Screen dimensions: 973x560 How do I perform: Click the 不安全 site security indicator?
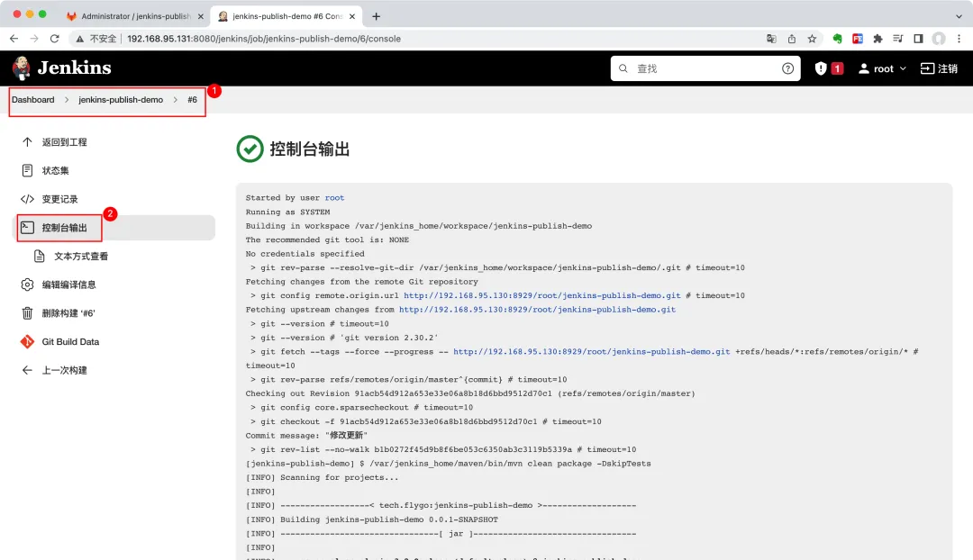click(96, 39)
